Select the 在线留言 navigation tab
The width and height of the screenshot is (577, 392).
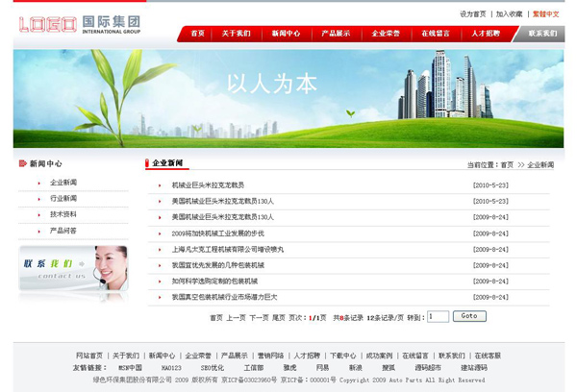[x=435, y=33]
